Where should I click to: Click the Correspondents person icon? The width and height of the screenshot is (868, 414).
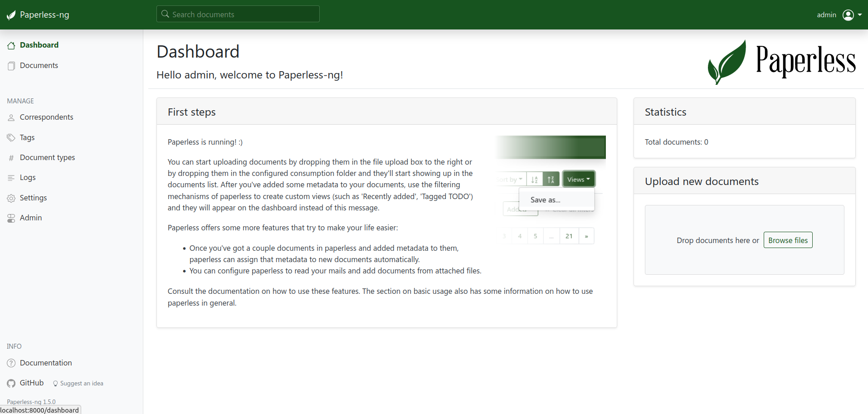coord(11,117)
